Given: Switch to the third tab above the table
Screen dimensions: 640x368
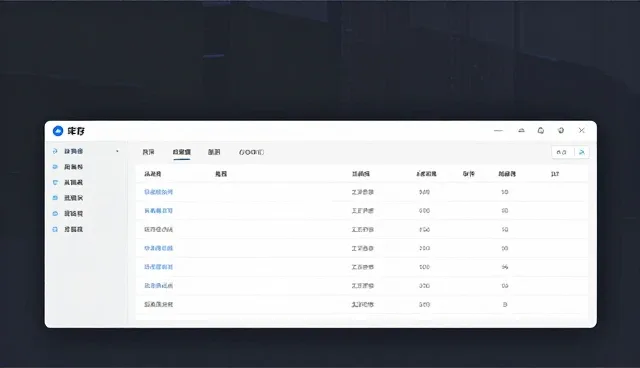Looking at the screenshot, I should tap(214, 152).
